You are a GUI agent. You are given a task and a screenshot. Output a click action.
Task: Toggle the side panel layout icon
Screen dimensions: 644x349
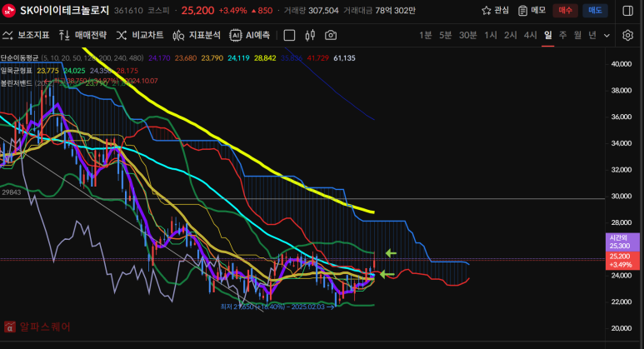627,11
